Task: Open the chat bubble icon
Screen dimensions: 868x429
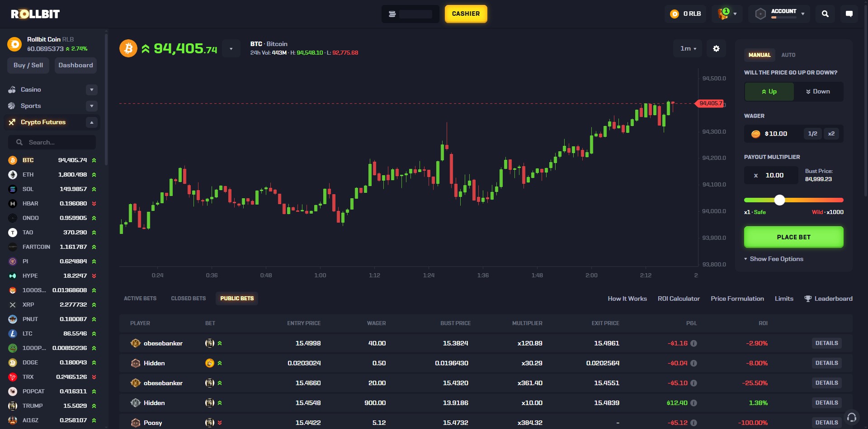Action: point(849,14)
